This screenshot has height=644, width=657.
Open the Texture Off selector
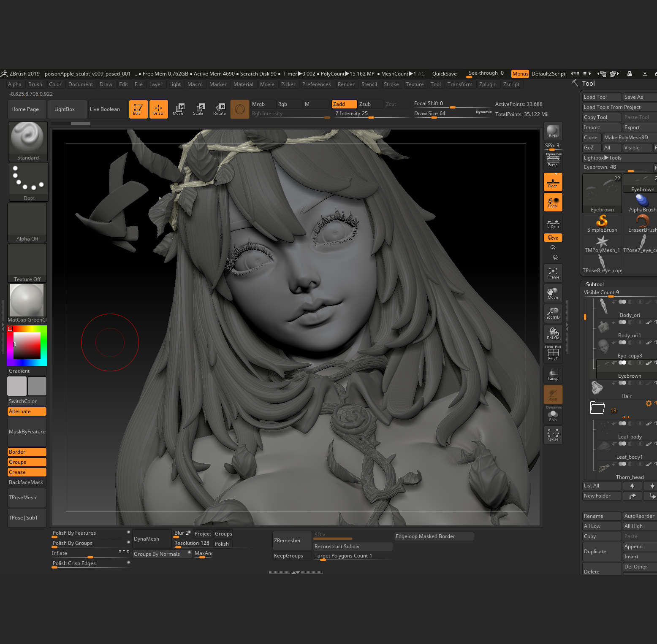tap(27, 263)
